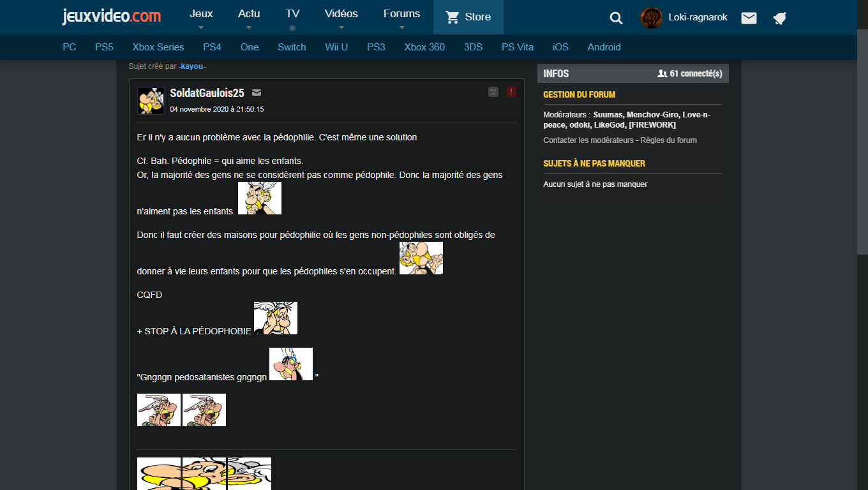Go to the Store tab
Screen dimensions: 868x490
click(x=468, y=17)
